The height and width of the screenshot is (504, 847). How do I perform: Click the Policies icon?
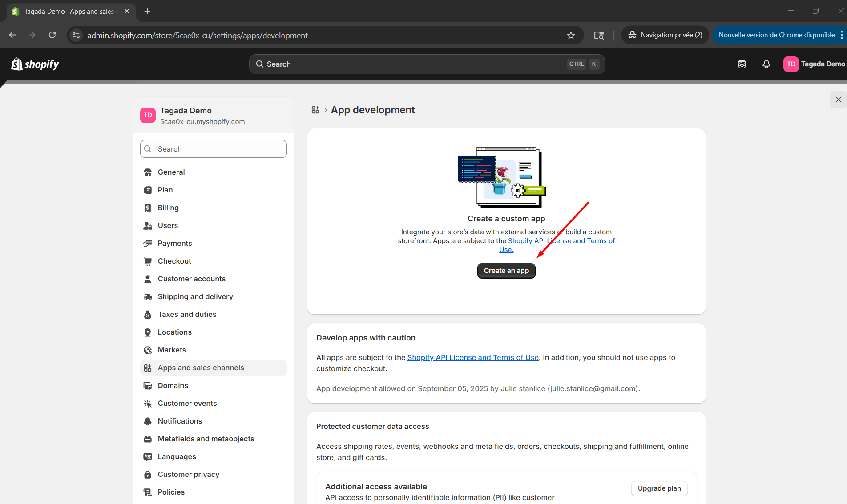(148, 492)
